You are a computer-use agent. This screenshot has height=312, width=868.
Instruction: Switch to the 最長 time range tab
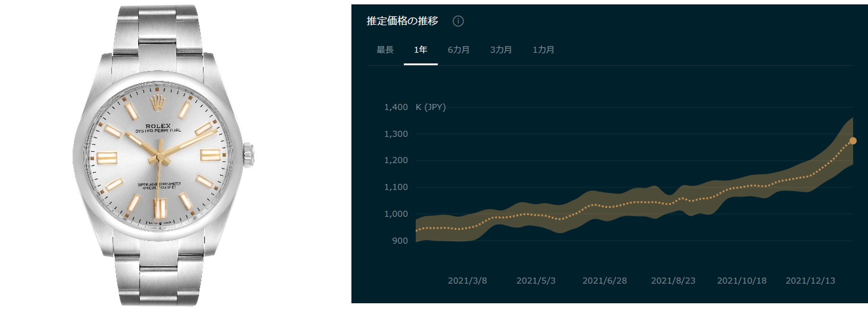tap(385, 50)
